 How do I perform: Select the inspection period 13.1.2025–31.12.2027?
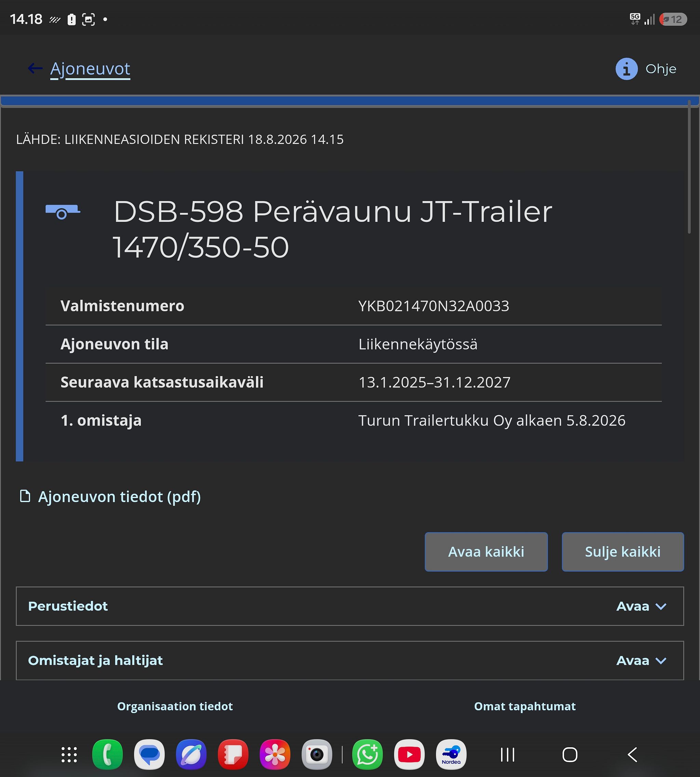(x=435, y=382)
